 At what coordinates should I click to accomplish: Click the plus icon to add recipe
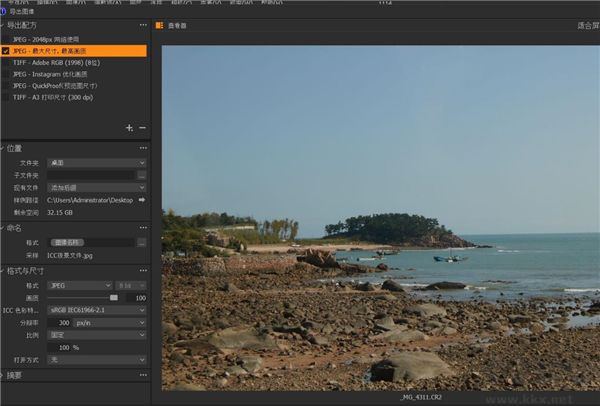coord(129,128)
